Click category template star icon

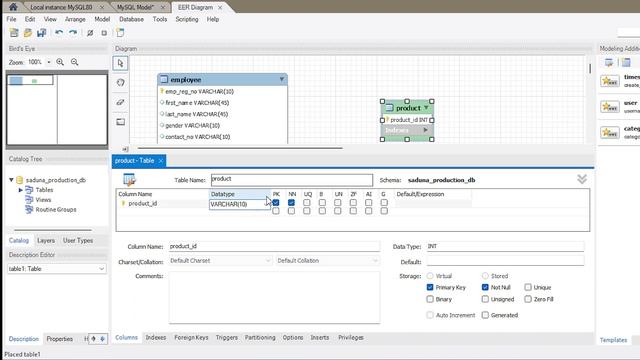610,133
